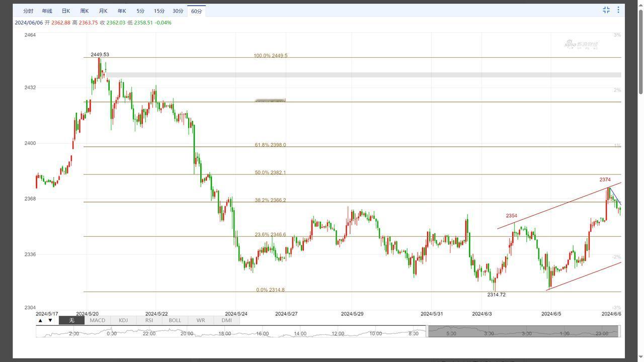Select the 无 (no indicator) option
The width and height of the screenshot is (644, 362).
click(71, 320)
